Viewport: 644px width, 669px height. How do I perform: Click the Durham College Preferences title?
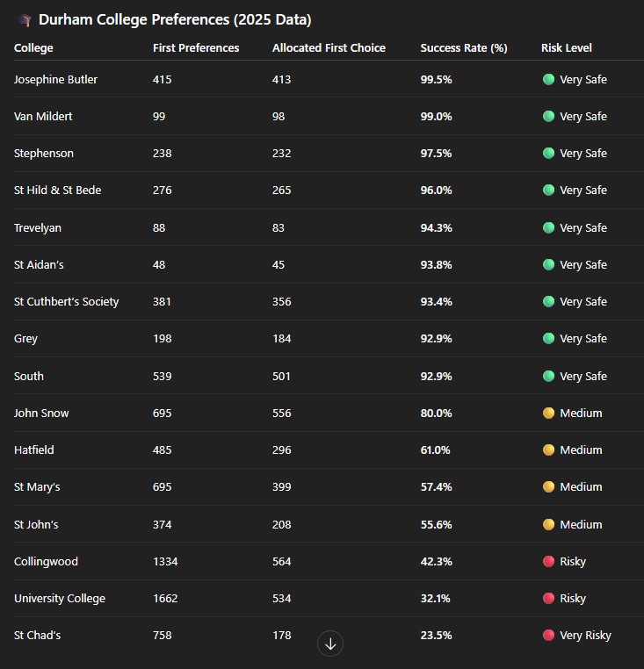[175, 20]
